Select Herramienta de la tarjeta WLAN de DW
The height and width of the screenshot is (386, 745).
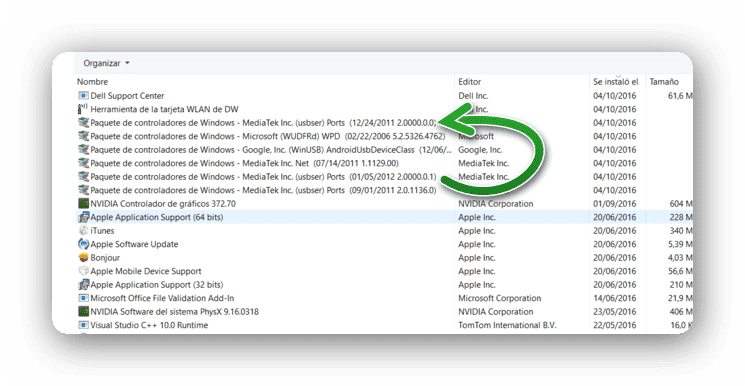(164, 109)
